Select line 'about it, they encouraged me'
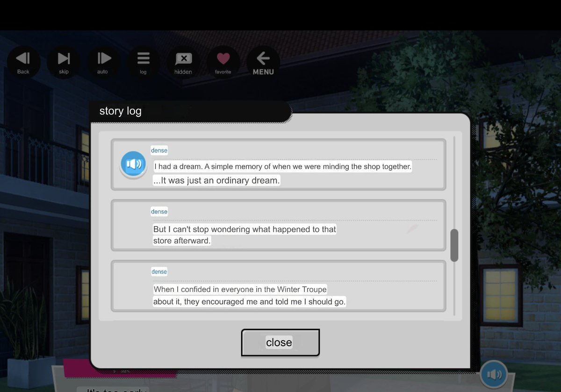Viewport: 561px width, 392px height. (250, 301)
